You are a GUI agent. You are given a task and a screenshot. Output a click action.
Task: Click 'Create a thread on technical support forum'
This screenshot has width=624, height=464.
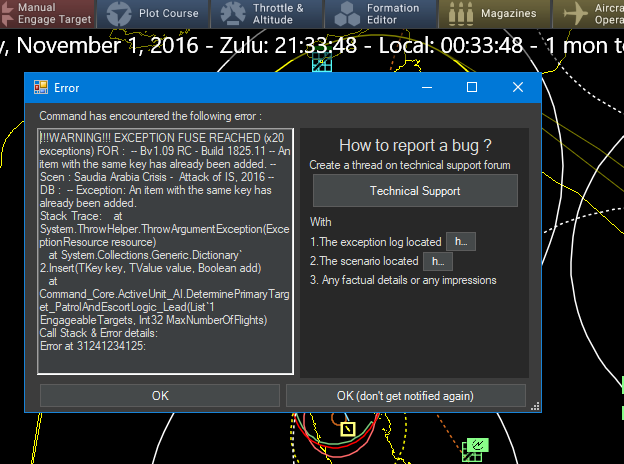[410, 165]
